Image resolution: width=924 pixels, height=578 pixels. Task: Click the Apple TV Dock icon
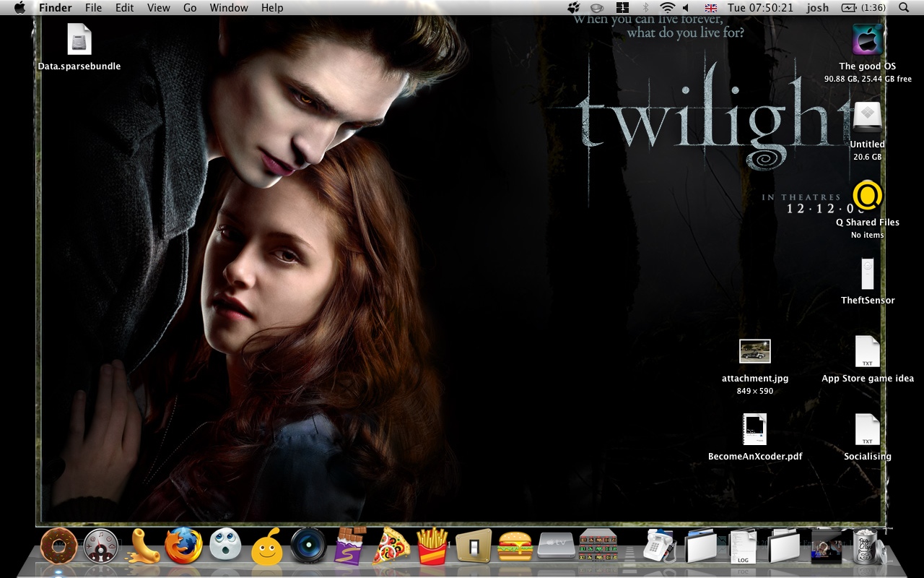[x=557, y=545]
